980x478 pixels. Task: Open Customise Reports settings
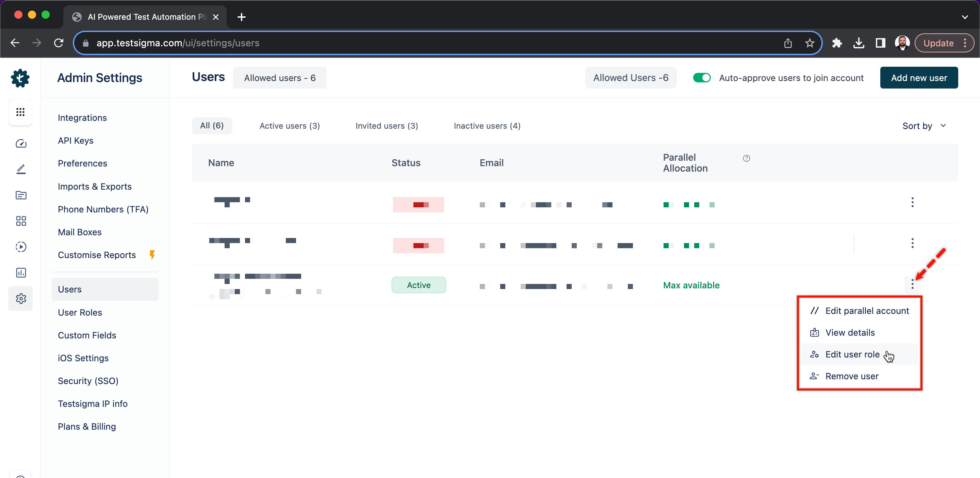click(x=97, y=255)
